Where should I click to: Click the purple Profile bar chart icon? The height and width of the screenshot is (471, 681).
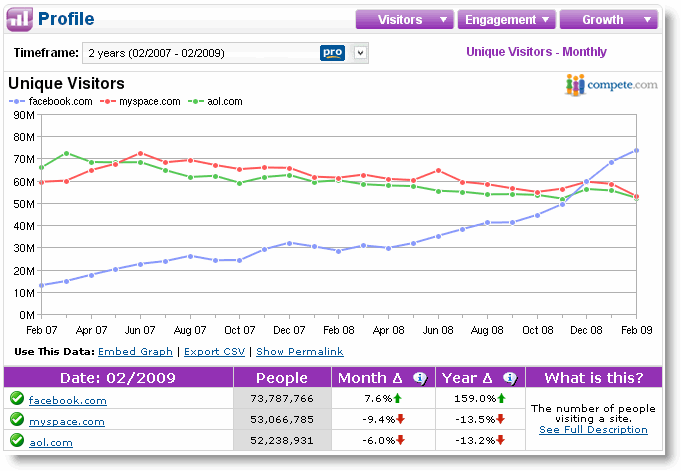point(19,19)
